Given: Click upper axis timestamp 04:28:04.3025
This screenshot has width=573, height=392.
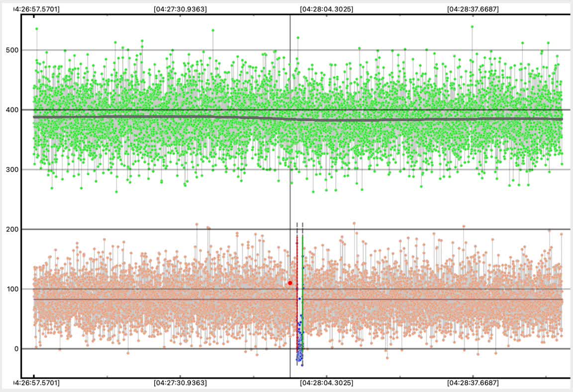Looking at the screenshot, I should coord(327,9).
